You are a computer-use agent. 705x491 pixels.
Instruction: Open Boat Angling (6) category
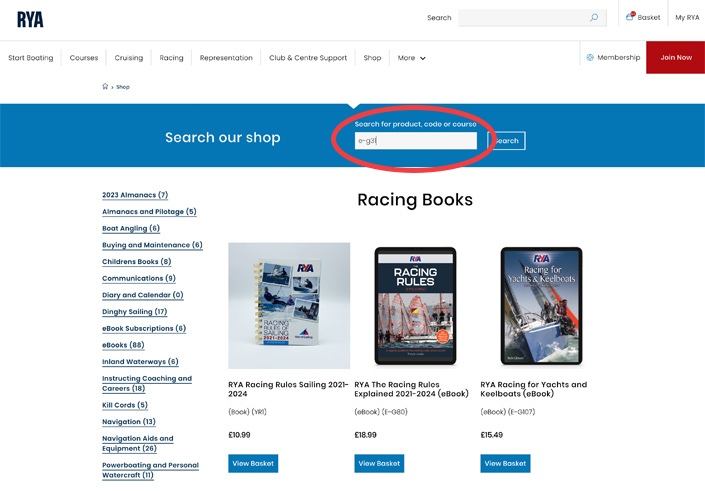pyautogui.click(x=131, y=228)
